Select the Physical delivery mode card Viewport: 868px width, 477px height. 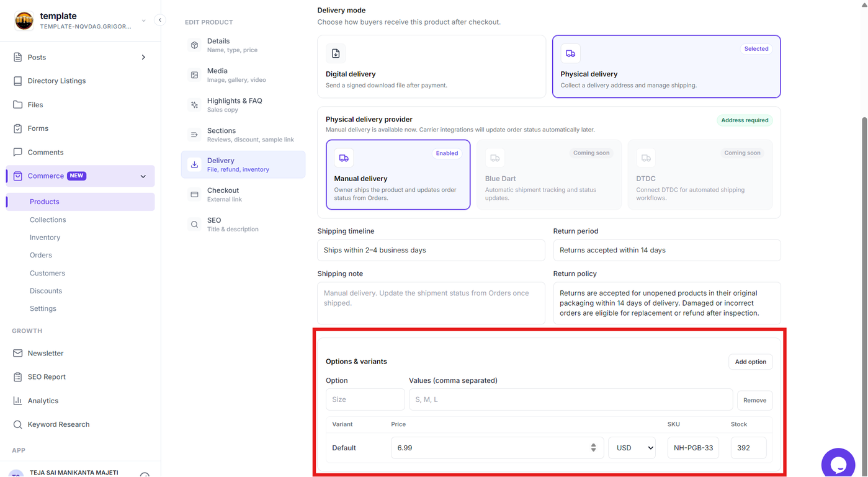tap(666, 66)
